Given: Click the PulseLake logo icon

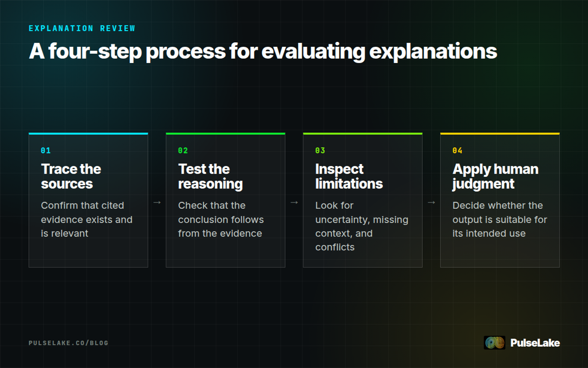Looking at the screenshot, I should click(x=494, y=343).
